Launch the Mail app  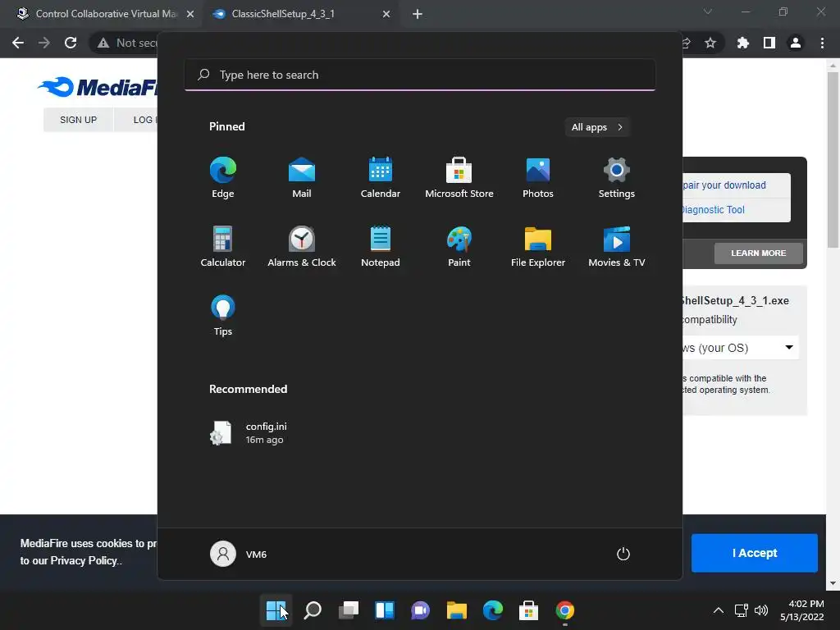(302, 178)
